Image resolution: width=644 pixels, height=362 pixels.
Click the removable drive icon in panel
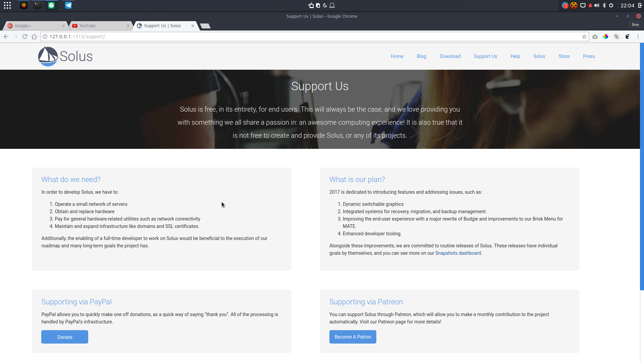click(332, 5)
